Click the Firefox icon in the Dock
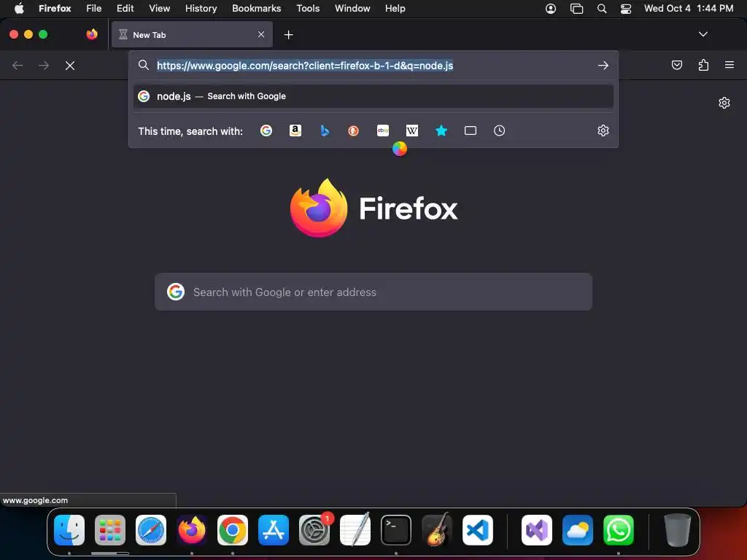Viewport: 747px width, 560px height. coord(192,530)
